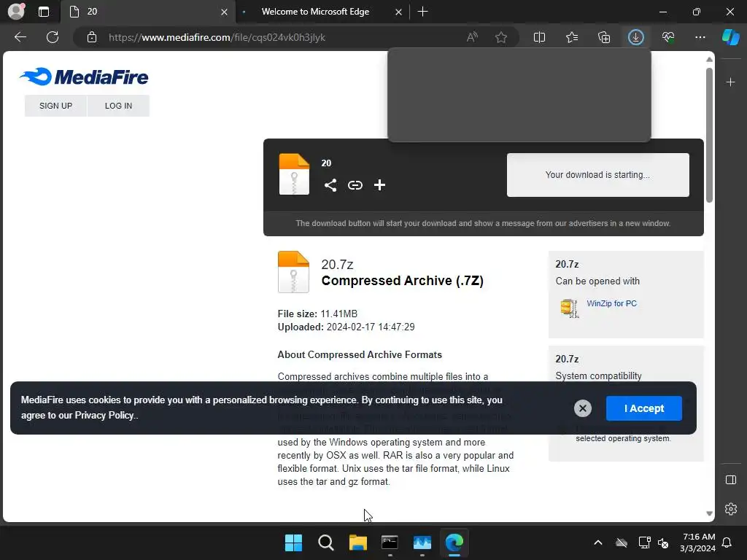Open File Explorer from taskbar
Screen dimensions: 747x560
coord(357,542)
